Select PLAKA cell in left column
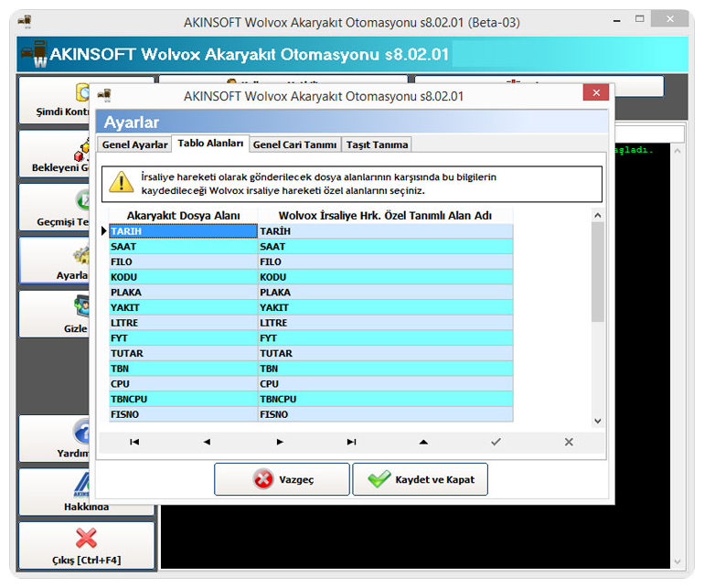The height and width of the screenshot is (588, 704). click(183, 292)
